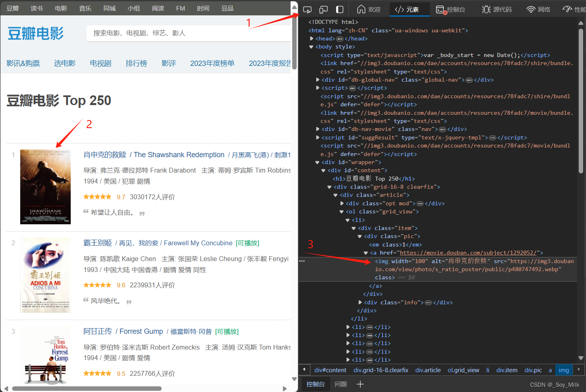The width and height of the screenshot is (586, 392).
Task: Toggle device emulation mode icon
Action: click(x=323, y=9)
